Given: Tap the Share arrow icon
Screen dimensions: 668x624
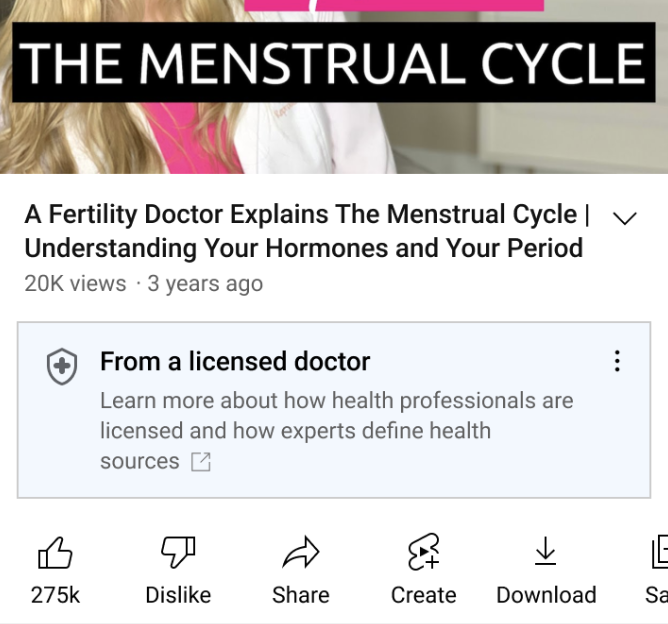Looking at the screenshot, I should 300,552.
